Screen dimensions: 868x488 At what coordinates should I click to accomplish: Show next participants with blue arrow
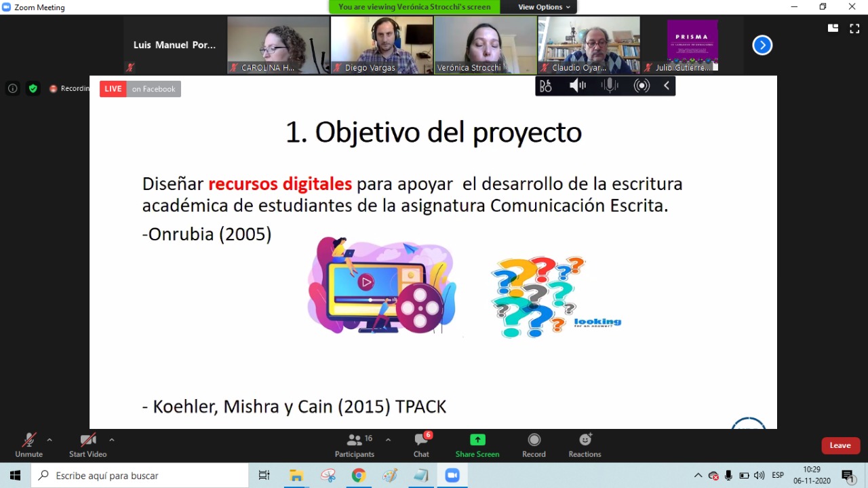coord(762,45)
